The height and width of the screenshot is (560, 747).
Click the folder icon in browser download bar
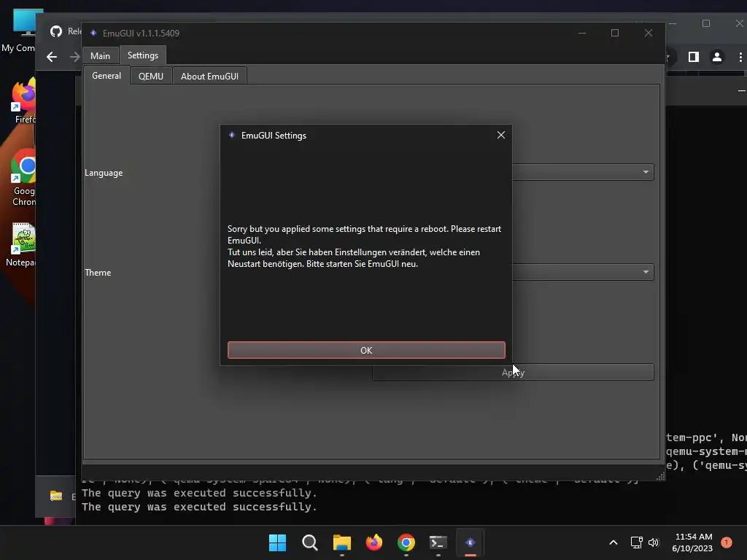(x=55, y=496)
